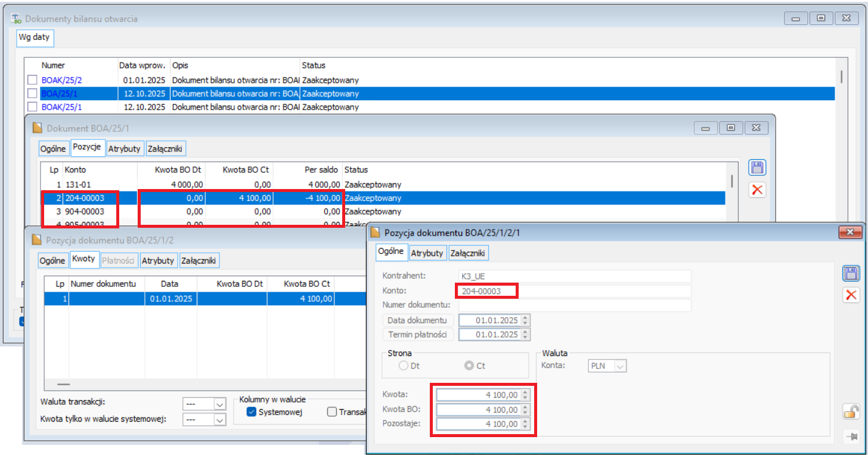Tick the checkbox beside BOAK/25/2

click(32, 80)
